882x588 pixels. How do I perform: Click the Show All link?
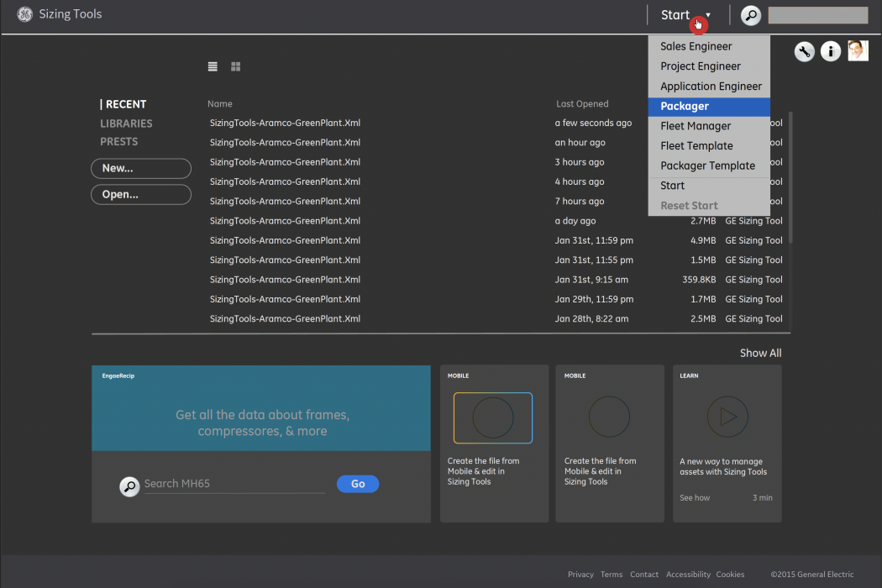(760, 353)
